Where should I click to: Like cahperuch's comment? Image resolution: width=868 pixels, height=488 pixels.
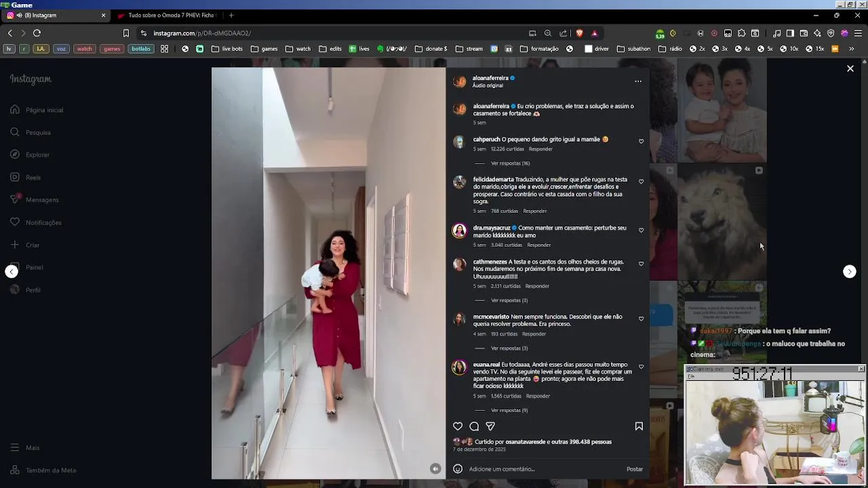point(641,141)
